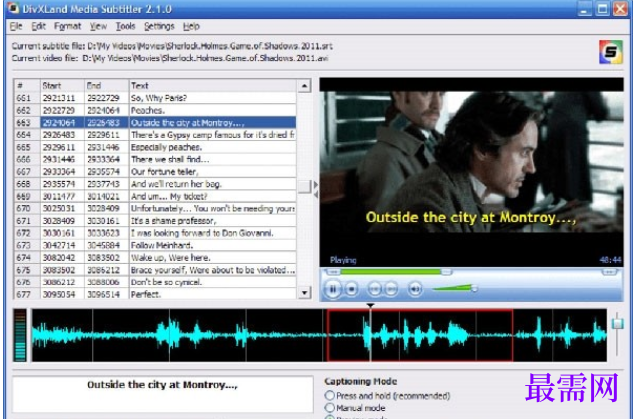The width and height of the screenshot is (637, 419).
Task: Click the current video file path text
Action: coord(170,58)
